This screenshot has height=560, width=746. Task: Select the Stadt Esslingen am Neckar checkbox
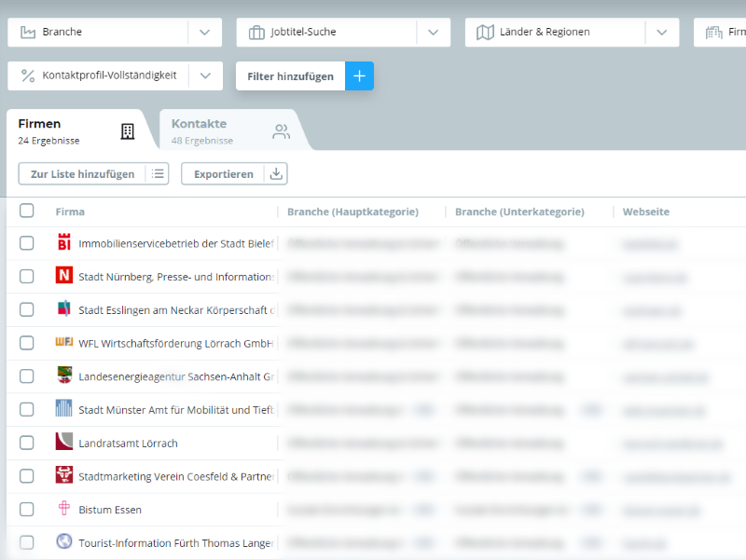point(27,309)
